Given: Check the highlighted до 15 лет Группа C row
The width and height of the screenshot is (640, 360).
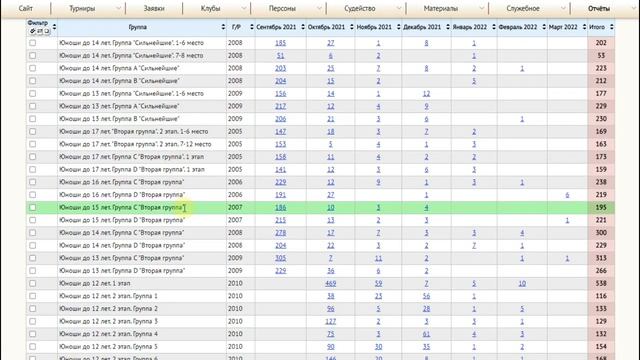Looking at the screenshot, I should click(33, 207).
